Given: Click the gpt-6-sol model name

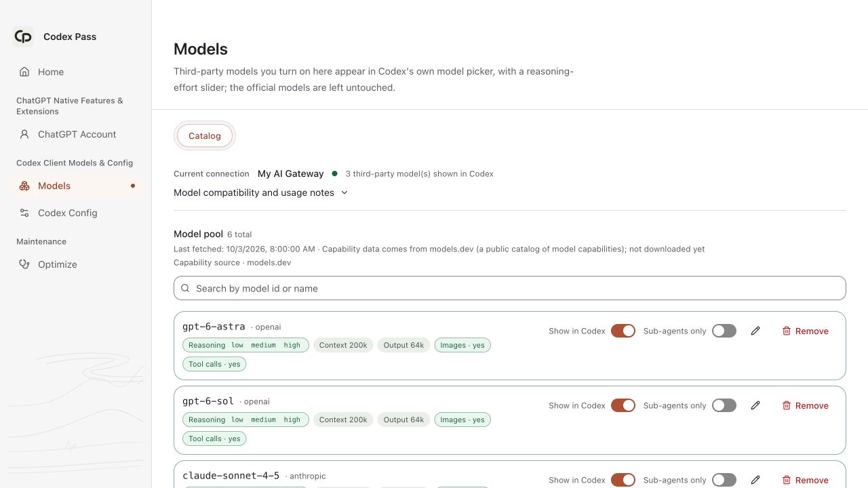Looking at the screenshot, I should pyautogui.click(x=208, y=401).
